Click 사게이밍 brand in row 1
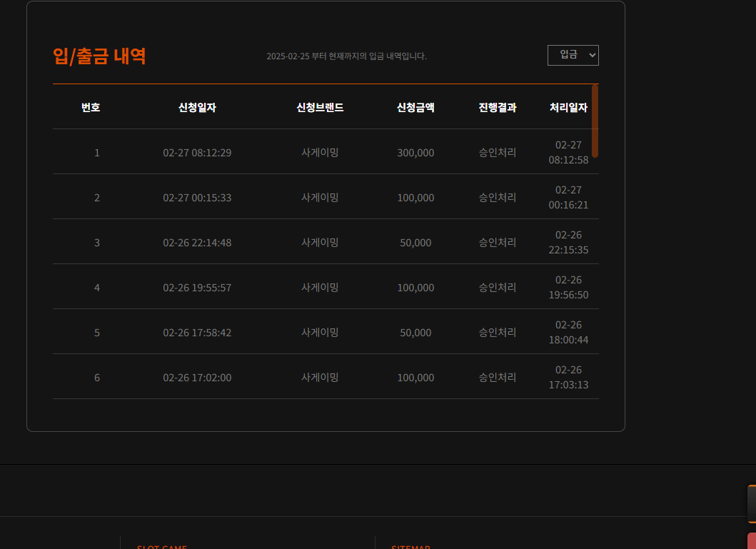This screenshot has height=549, width=756. click(320, 153)
